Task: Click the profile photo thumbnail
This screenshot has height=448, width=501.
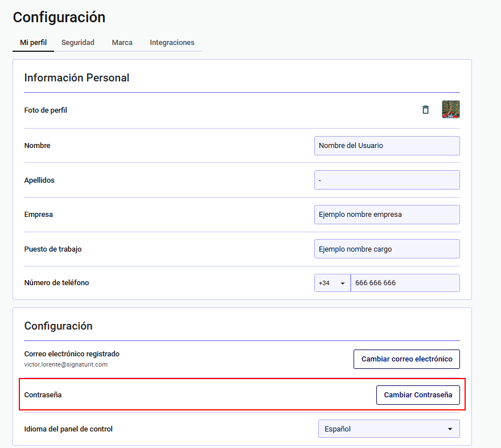Action: pos(450,109)
